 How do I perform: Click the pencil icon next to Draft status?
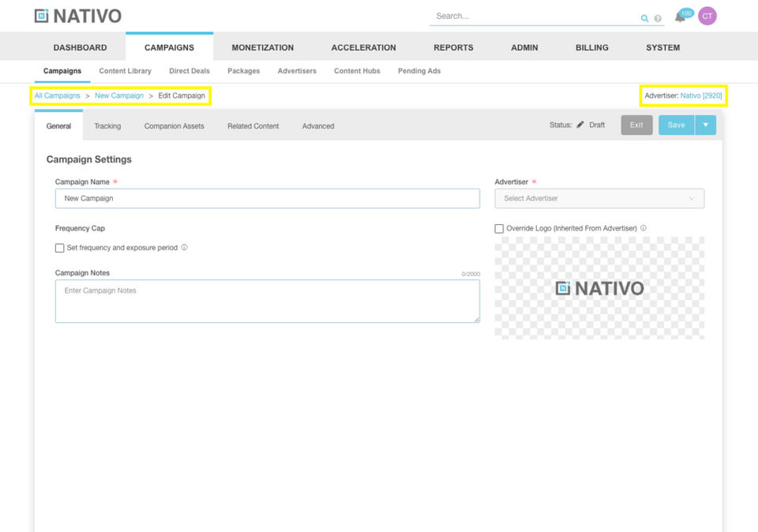[580, 125]
